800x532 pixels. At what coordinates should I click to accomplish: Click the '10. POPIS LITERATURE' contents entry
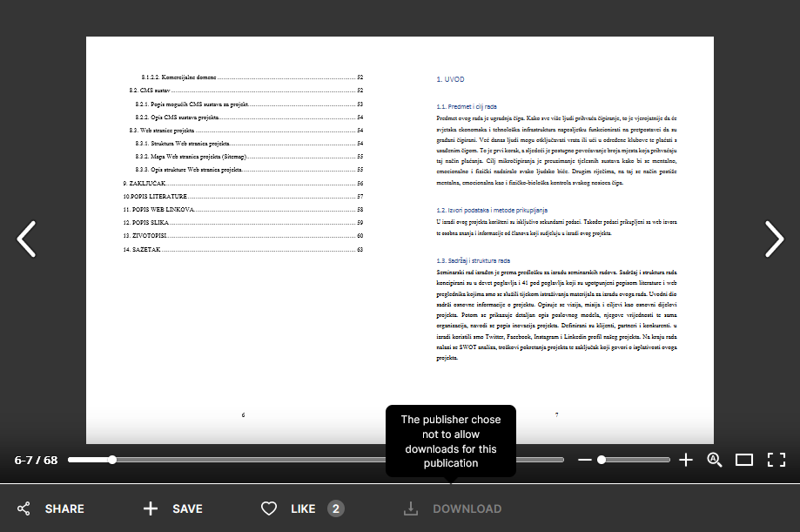click(x=243, y=197)
